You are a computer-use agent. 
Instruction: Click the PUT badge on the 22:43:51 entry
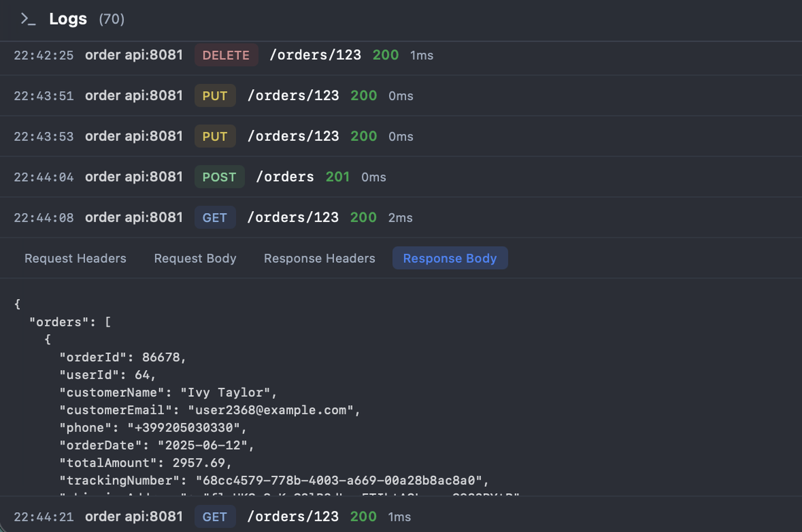coord(215,95)
